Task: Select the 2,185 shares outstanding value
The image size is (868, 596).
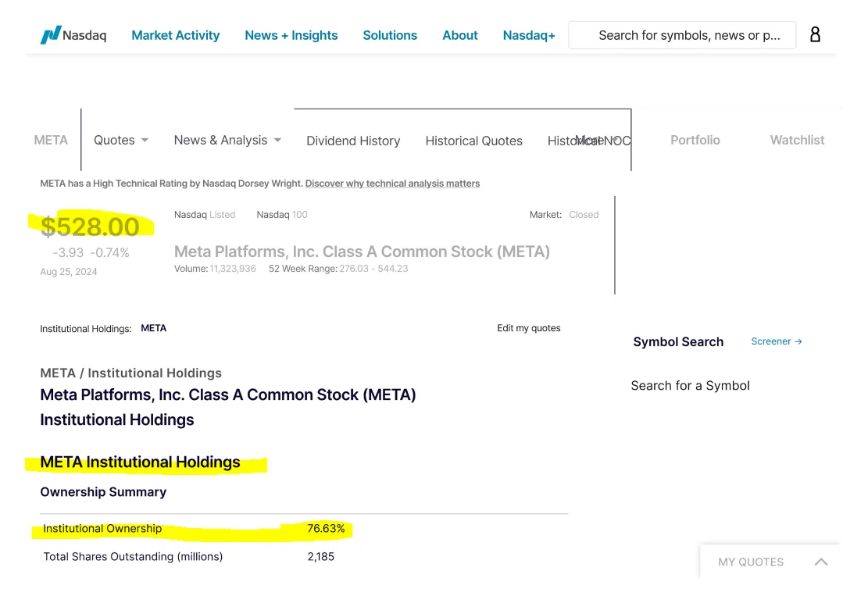Action: (321, 557)
